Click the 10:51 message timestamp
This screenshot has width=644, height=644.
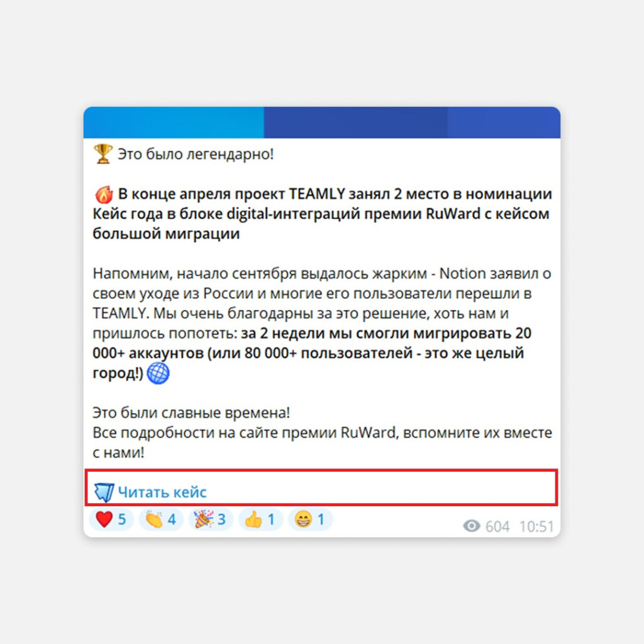[x=536, y=526]
